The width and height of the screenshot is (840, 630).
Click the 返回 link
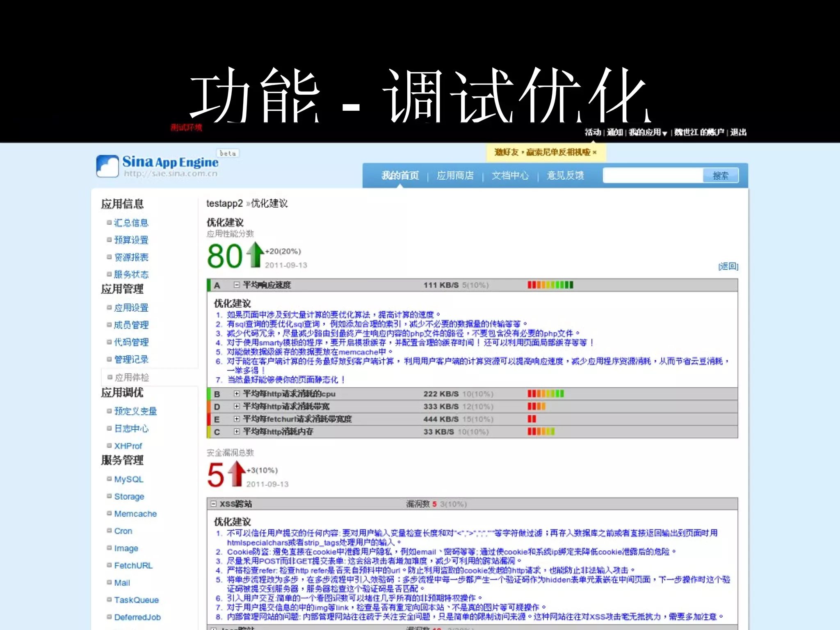728,267
